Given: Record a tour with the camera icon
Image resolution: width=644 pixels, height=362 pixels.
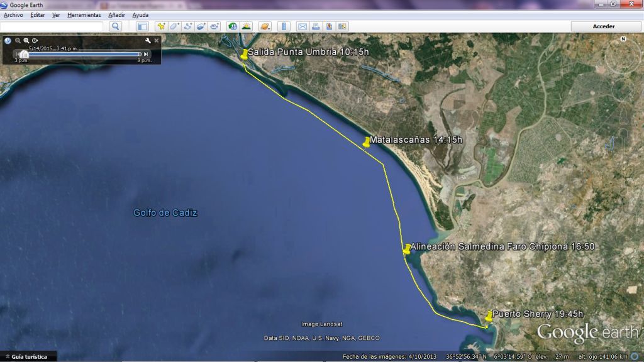Looking at the screenshot, I should pyautogui.click(x=214, y=26).
